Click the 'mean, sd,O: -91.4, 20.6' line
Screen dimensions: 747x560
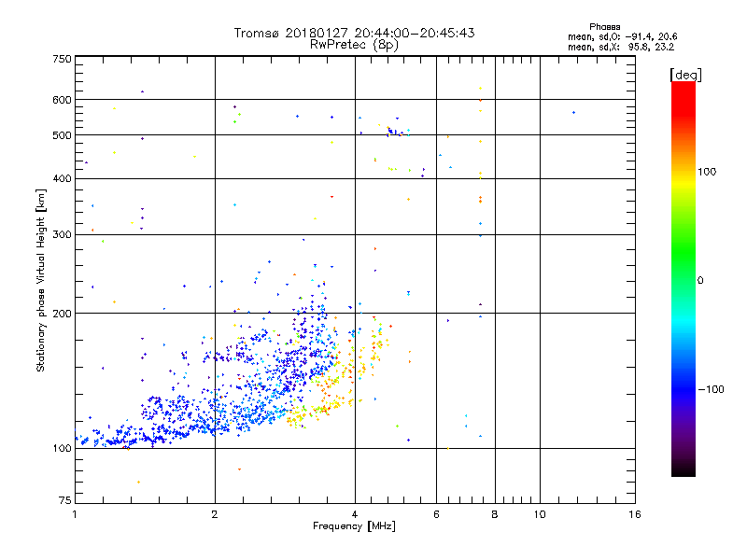[x=622, y=36]
